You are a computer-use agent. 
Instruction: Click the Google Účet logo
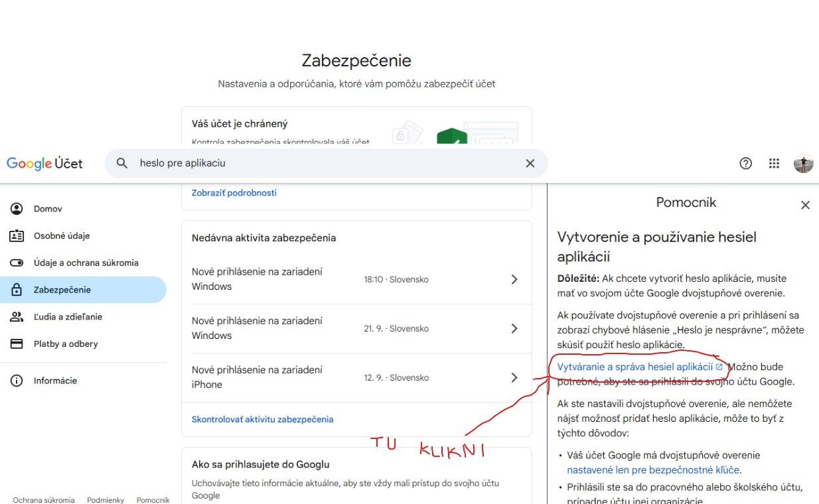click(44, 163)
